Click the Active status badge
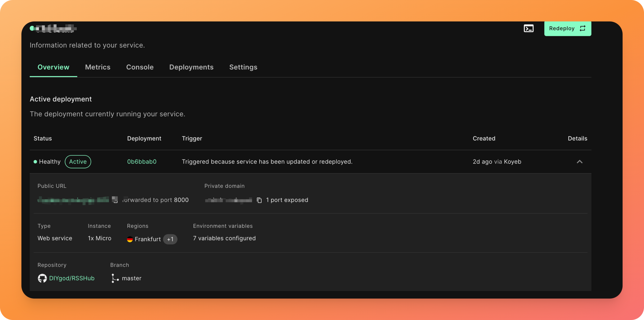 coord(78,162)
